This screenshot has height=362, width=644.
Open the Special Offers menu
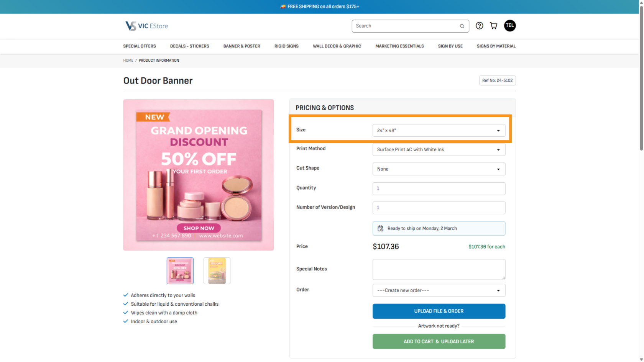[140, 46]
